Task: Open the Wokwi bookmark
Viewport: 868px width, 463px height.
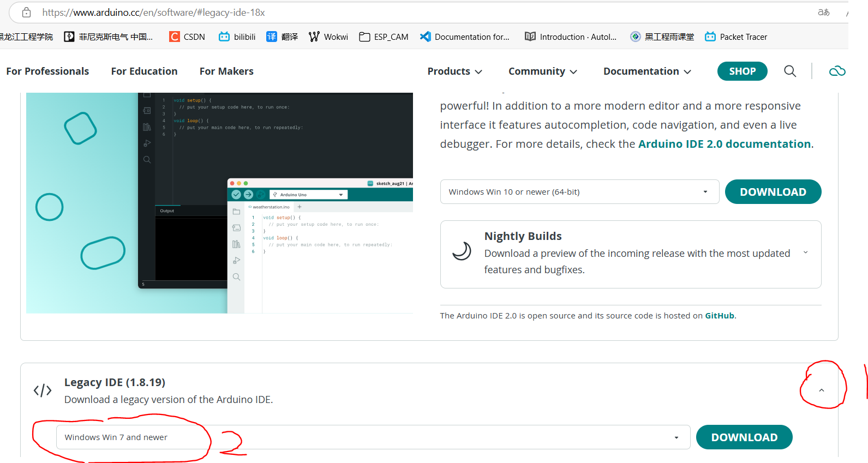Action: point(328,37)
